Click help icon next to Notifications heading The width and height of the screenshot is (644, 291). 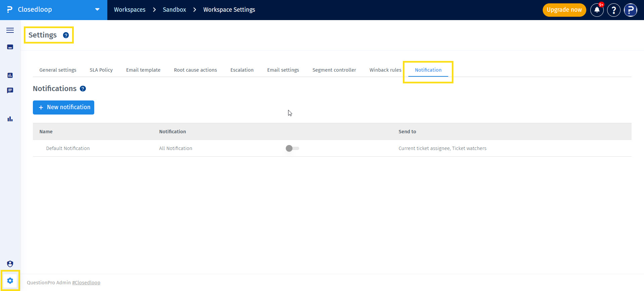[83, 89]
